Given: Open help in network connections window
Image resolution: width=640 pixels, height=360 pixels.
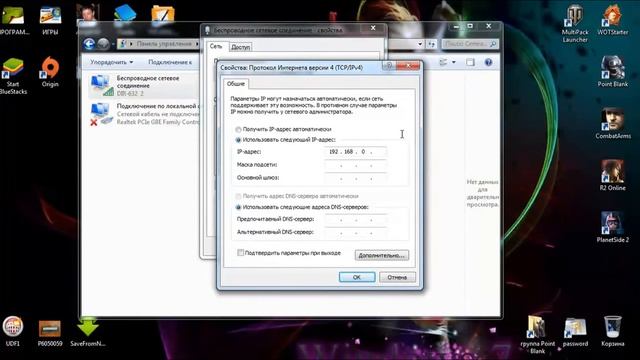Looking at the screenshot, I should [x=488, y=62].
